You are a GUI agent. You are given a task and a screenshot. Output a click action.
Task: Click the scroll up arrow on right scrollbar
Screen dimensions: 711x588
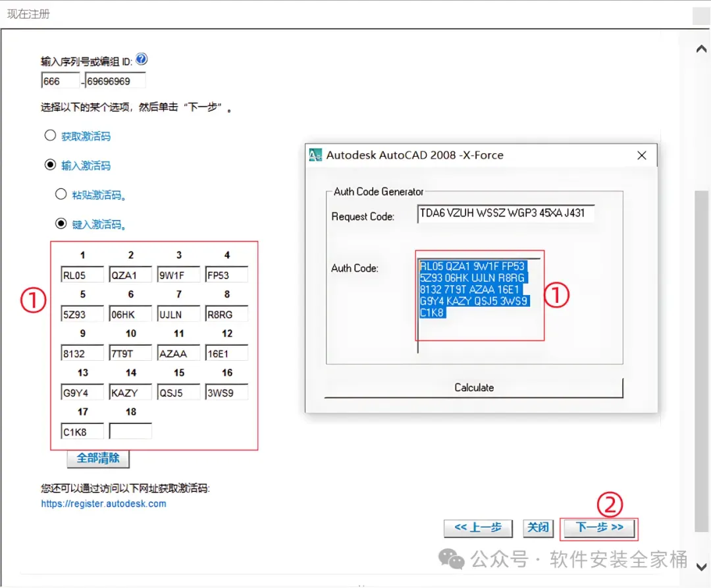[701, 49]
